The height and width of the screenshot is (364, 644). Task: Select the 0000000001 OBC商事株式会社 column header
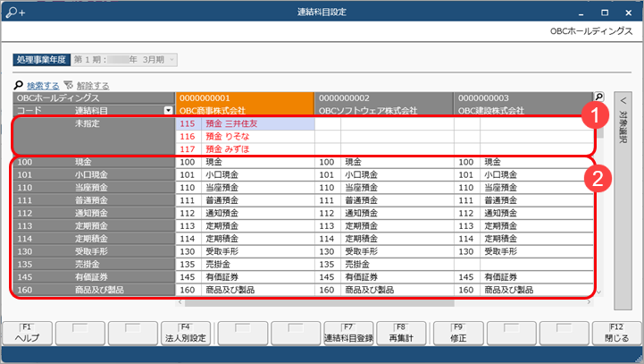click(246, 104)
